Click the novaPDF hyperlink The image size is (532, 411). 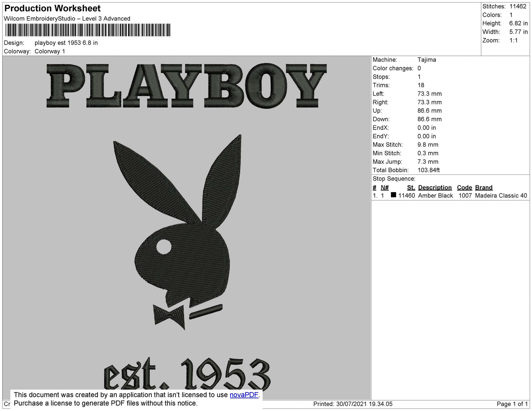click(244, 395)
